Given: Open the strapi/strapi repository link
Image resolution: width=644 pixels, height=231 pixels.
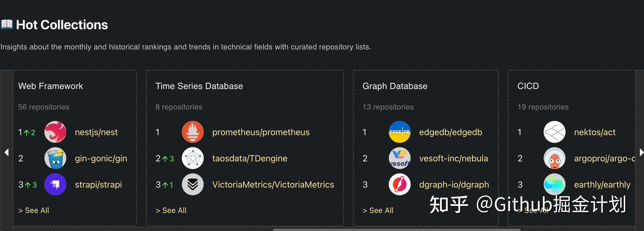Looking at the screenshot, I should point(98,185).
